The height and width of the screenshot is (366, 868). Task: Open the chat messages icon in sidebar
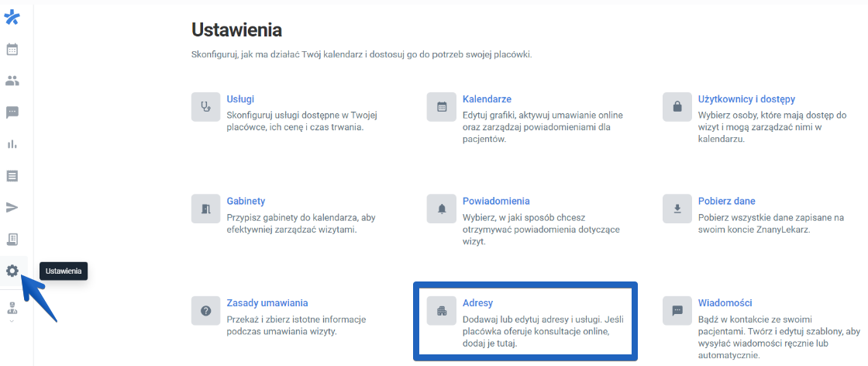(12, 112)
